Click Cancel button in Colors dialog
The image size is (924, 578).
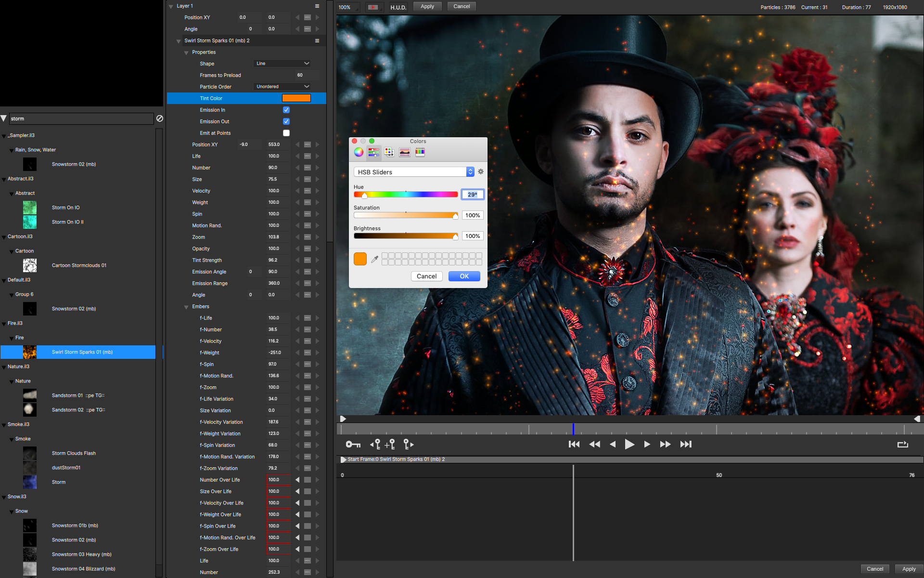426,276
